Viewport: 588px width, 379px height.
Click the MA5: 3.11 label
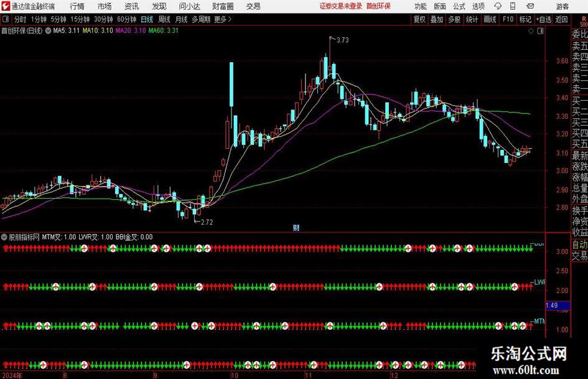pos(66,30)
